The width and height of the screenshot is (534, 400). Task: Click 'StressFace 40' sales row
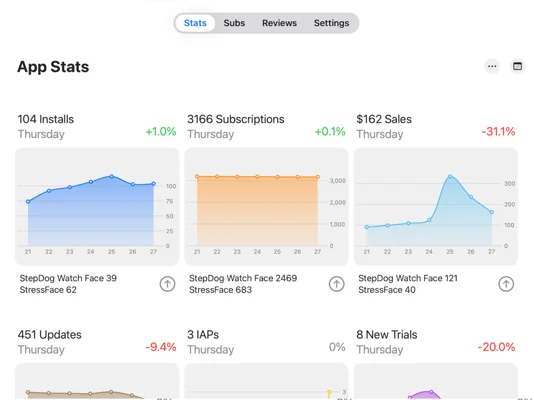tap(387, 290)
